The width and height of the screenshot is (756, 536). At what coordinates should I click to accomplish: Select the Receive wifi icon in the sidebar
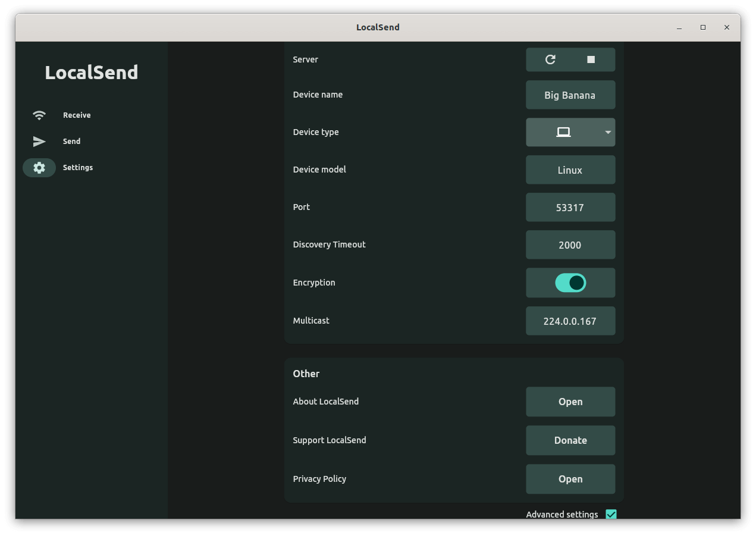(x=39, y=115)
